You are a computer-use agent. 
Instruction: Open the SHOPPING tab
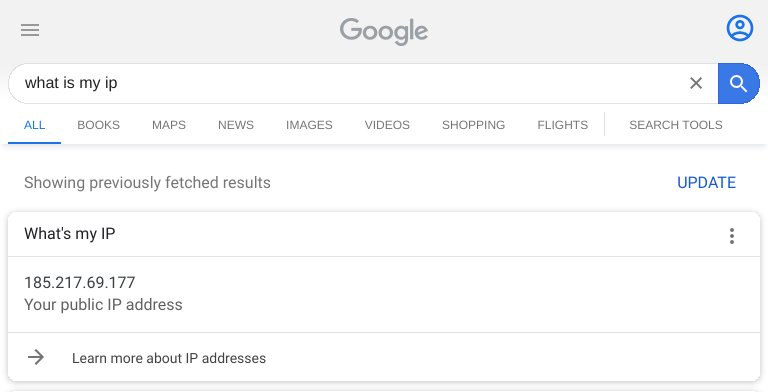click(x=473, y=125)
